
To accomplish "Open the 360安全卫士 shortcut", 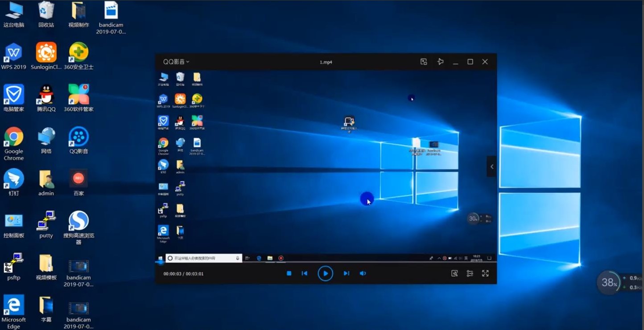I will [79, 56].
